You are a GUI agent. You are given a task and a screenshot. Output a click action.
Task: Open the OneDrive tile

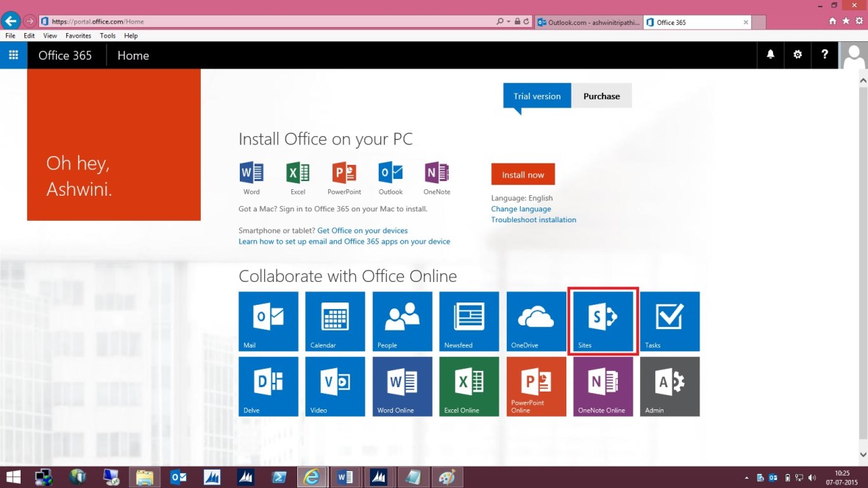tap(536, 321)
